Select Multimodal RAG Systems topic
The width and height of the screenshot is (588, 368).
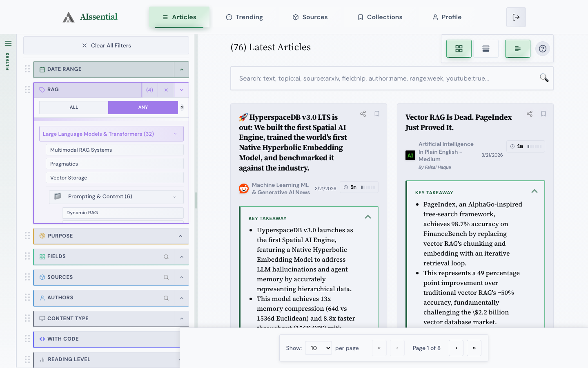pyautogui.click(x=115, y=150)
